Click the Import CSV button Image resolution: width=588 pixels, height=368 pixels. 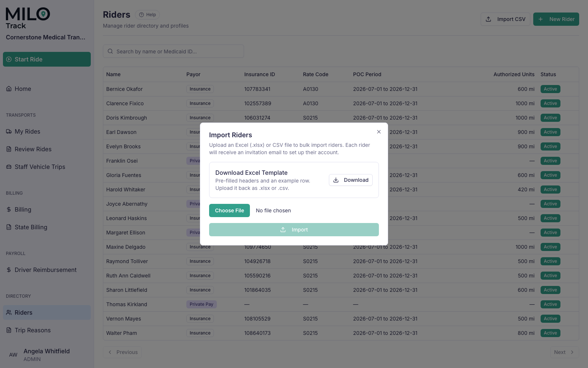click(x=505, y=19)
